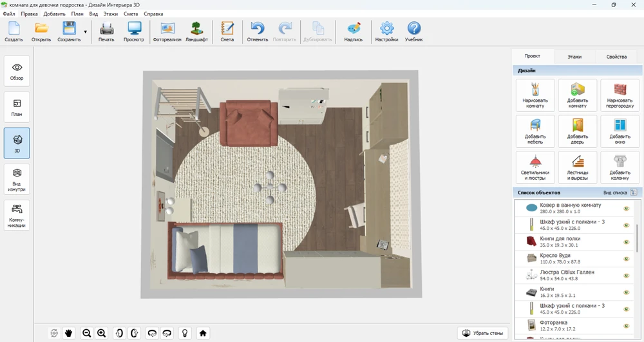644x342 pixels.
Task: Activate the hand pan tool
Action: [x=69, y=333]
